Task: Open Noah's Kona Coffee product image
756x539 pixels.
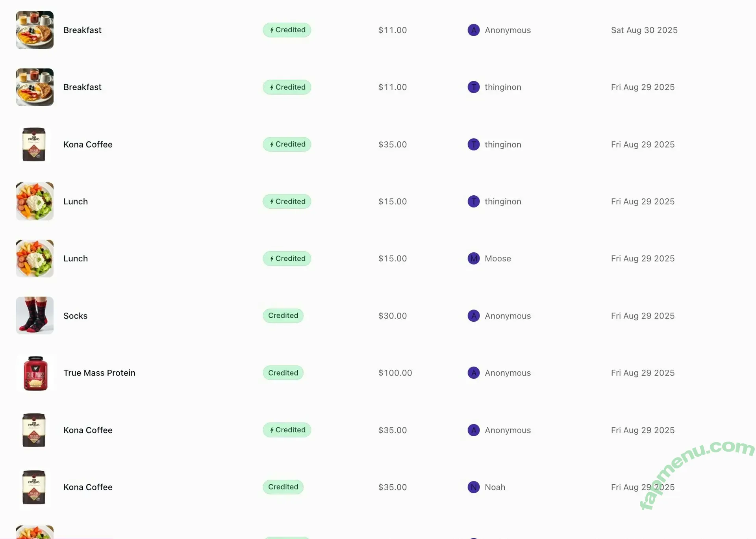Action: point(34,487)
